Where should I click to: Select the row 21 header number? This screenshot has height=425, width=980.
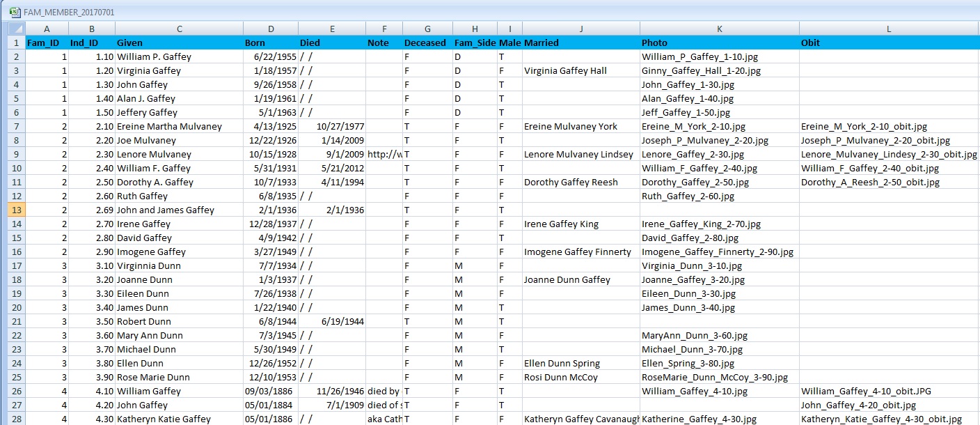[16, 321]
